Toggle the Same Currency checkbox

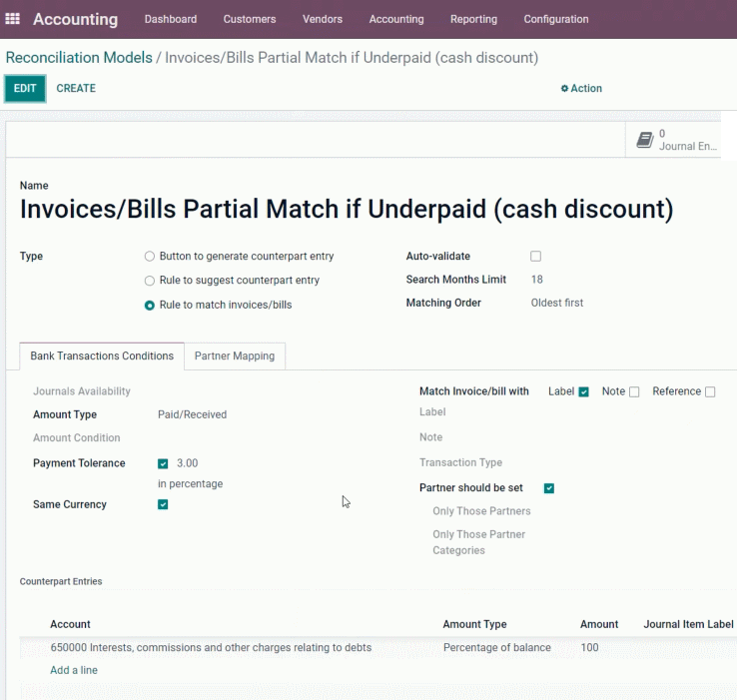pos(163,504)
